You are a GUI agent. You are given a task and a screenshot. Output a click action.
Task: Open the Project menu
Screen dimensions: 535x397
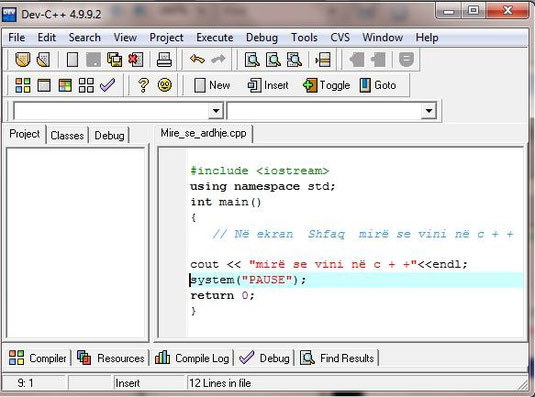pyautogui.click(x=166, y=37)
